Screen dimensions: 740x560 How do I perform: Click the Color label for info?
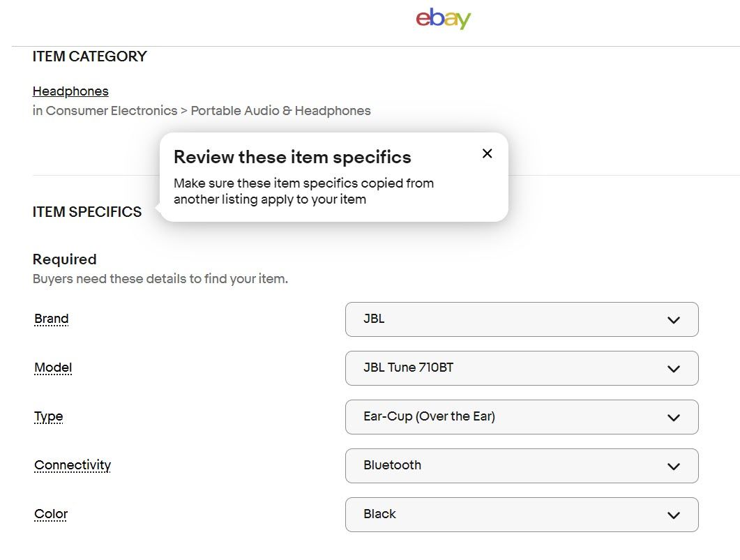[50, 514]
